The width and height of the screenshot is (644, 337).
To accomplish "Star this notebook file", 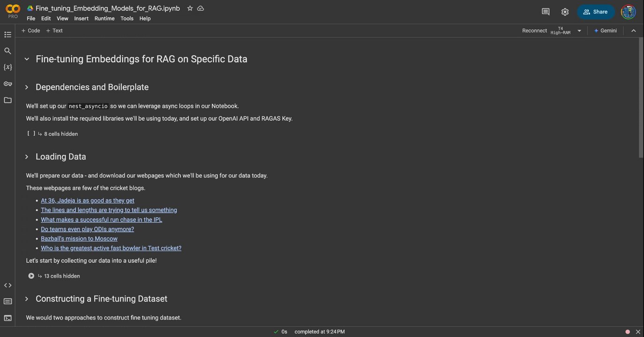I will pos(190,8).
